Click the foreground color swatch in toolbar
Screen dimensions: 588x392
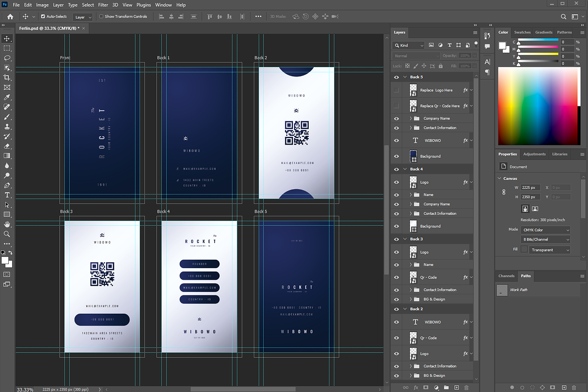[5, 260]
